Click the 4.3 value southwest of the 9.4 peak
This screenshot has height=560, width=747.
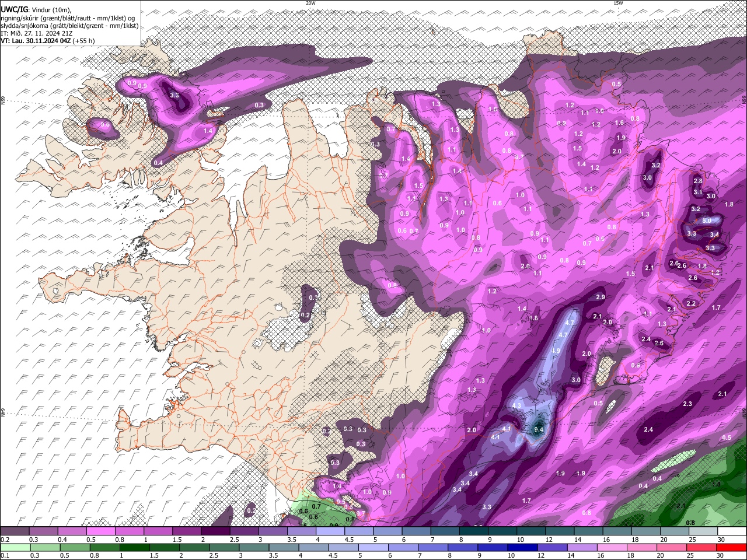[516, 405]
